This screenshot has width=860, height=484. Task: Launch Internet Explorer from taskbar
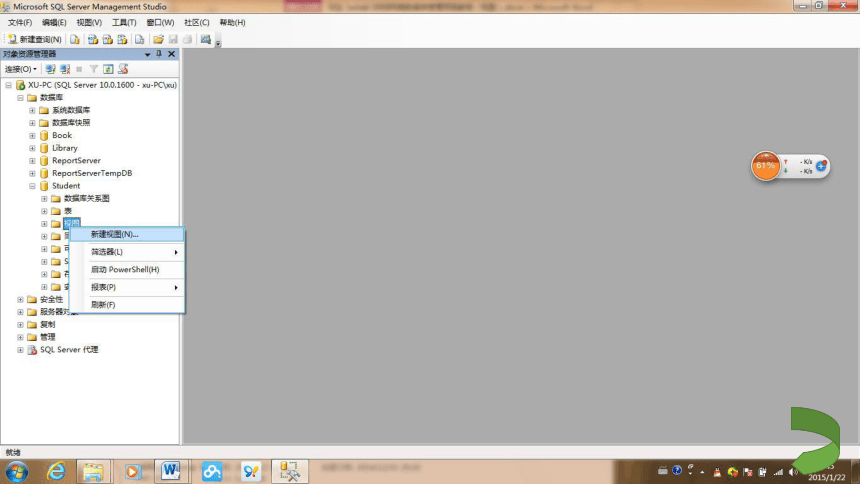pyautogui.click(x=56, y=471)
